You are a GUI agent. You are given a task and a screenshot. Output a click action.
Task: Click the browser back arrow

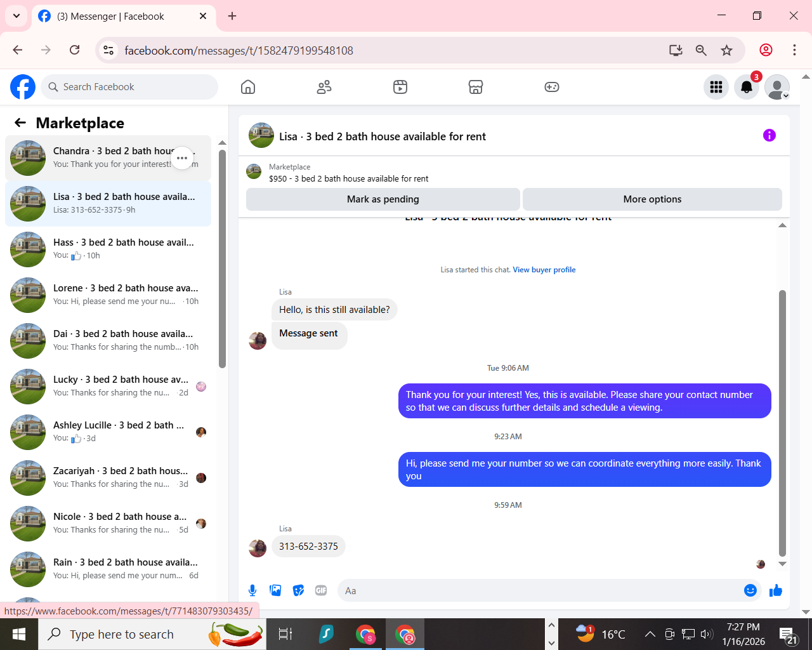[x=18, y=50]
